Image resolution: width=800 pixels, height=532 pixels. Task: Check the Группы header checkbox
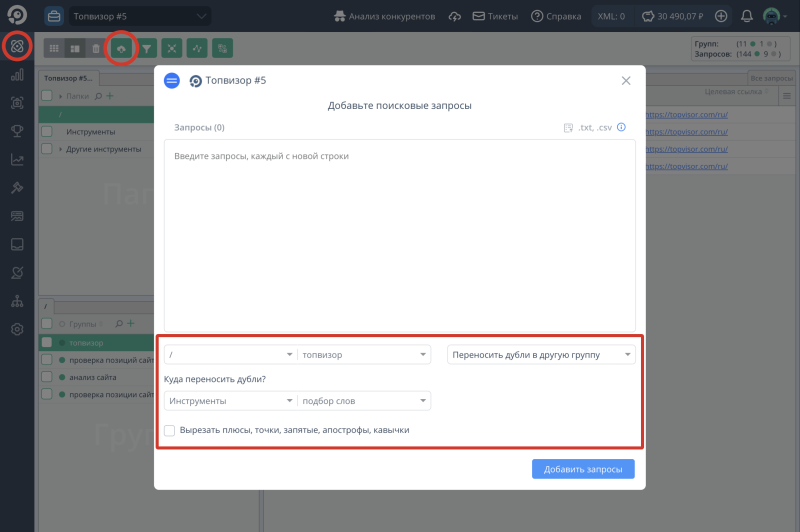(x=47, y=323)
